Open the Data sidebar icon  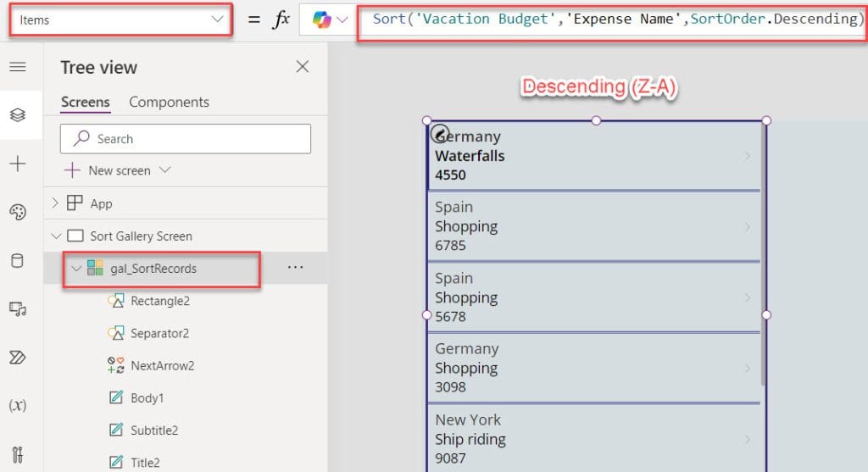(18, 261)
